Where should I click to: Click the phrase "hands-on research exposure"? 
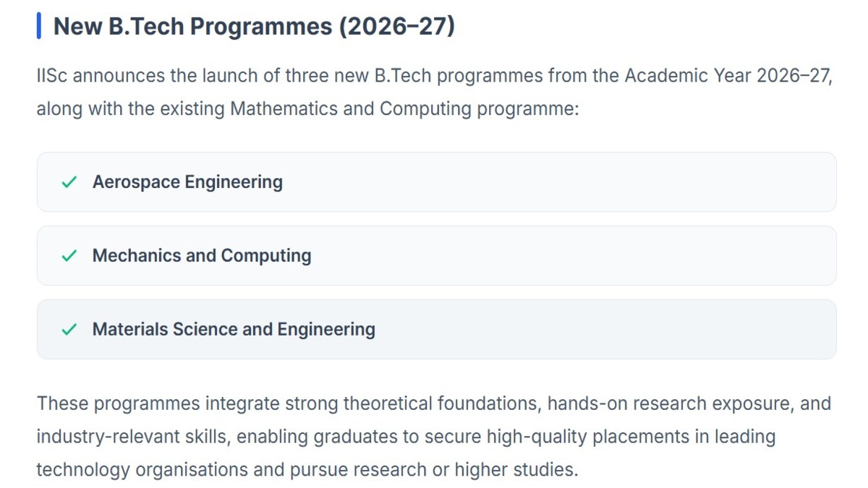coord(669,403)
